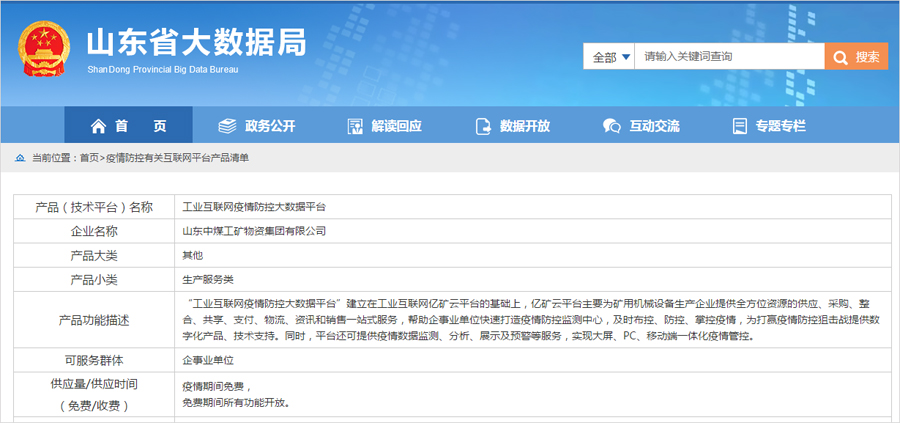900x423 pixels.
Task: Click the 生产服务类 value in the 产品小类 row
Action: point(208,279)
